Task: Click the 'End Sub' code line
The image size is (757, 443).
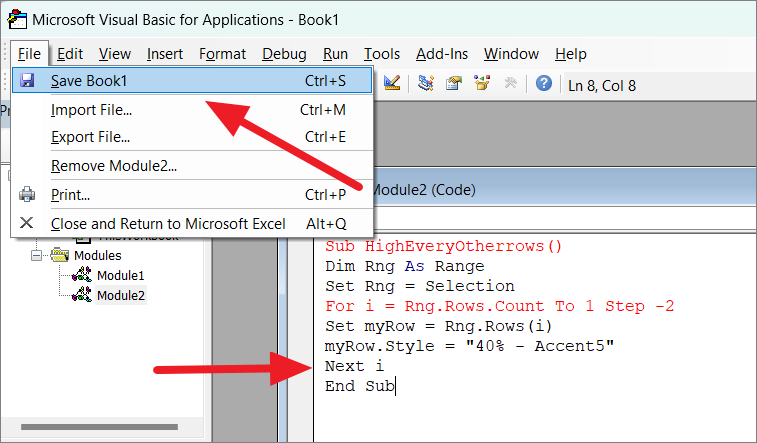Action: pos(360,386)
